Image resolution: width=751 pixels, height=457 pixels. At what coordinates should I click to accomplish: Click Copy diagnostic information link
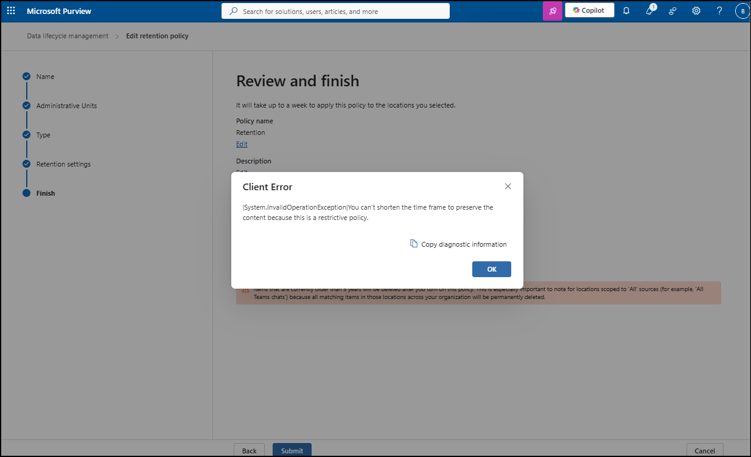pyautogui.click(x=464, y=244)
